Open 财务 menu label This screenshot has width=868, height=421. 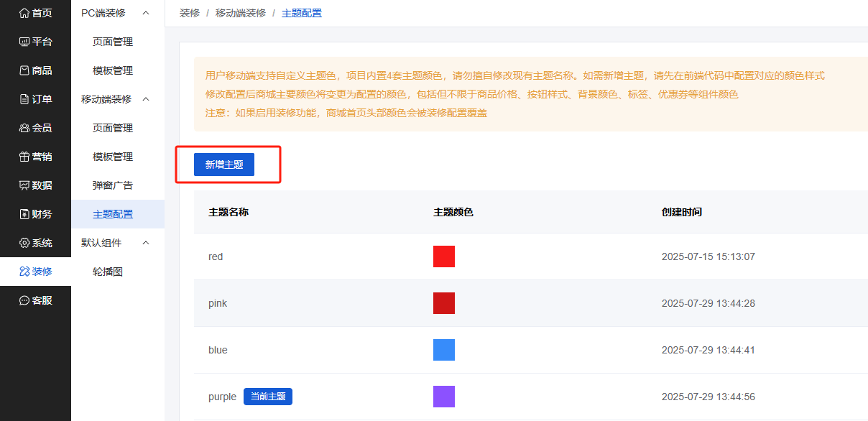pos(42,214)
